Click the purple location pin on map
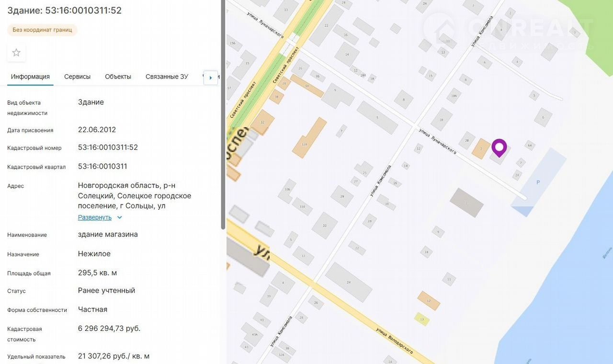The height and width of the screenshot is (364, 613). click(x=499, y=148)
